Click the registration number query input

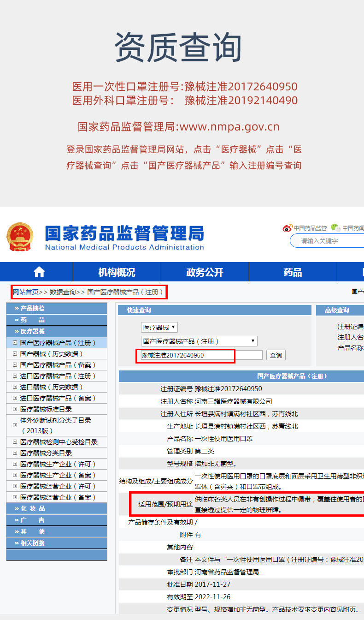tap(201, 355)
